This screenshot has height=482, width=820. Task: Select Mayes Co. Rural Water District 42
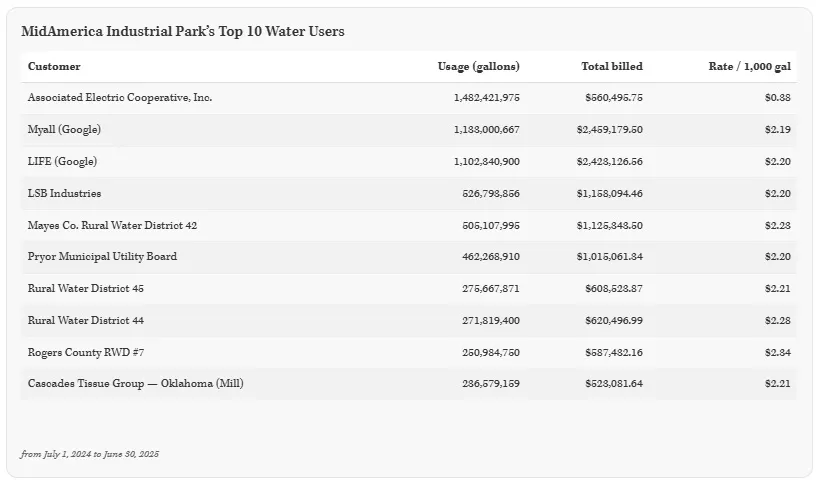click(112, 226)
